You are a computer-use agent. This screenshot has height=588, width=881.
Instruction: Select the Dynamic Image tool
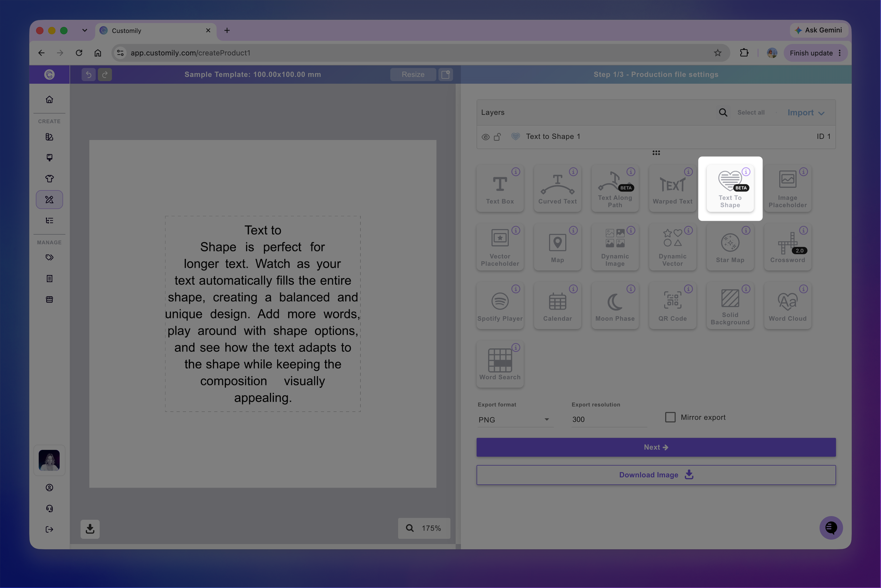(615, 247)
